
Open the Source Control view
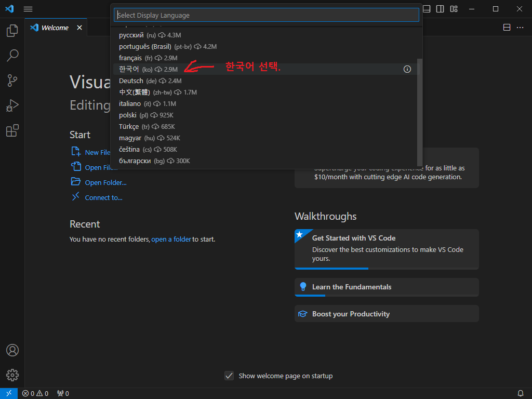12,81
